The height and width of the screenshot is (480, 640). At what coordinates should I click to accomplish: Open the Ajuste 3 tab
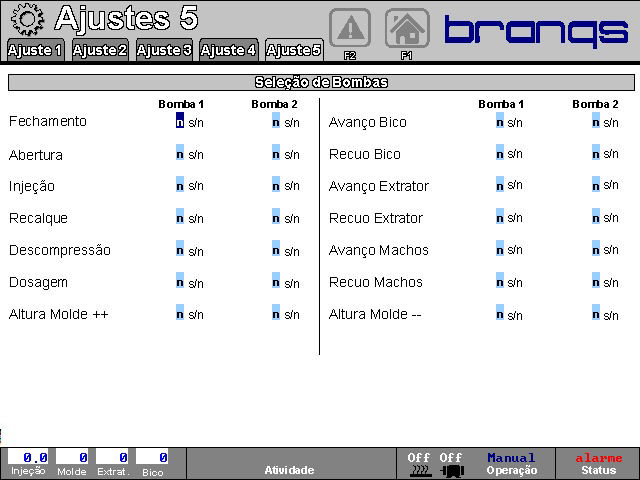tap(164, 50)
